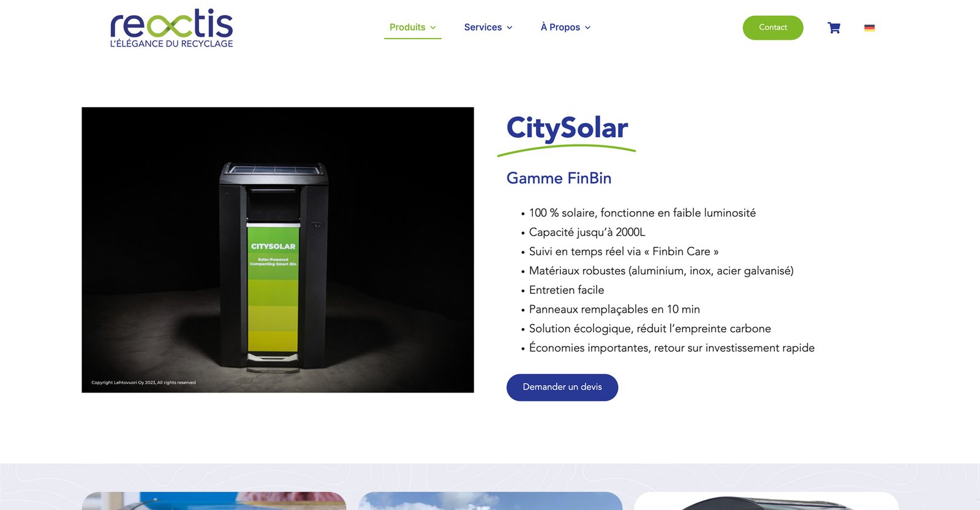Select the 'Entretien facile' bullet

click(x=567, y=290)
